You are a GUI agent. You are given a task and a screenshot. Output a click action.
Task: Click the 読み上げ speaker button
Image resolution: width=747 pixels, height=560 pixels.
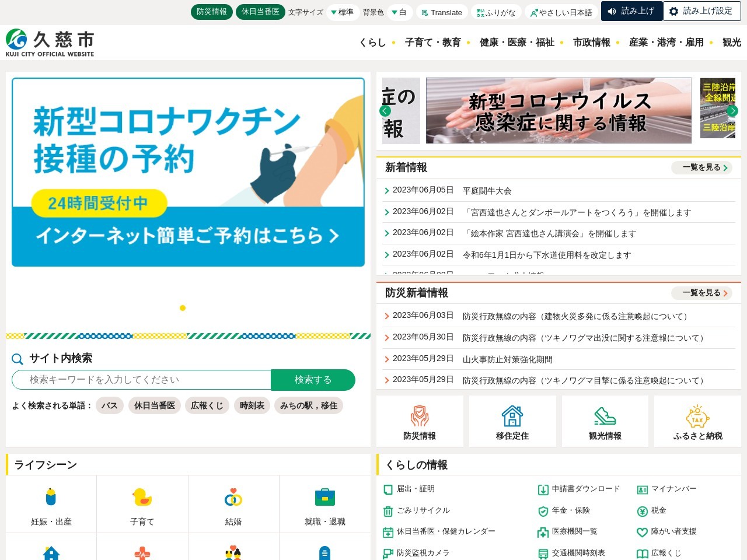click(632, 11)
